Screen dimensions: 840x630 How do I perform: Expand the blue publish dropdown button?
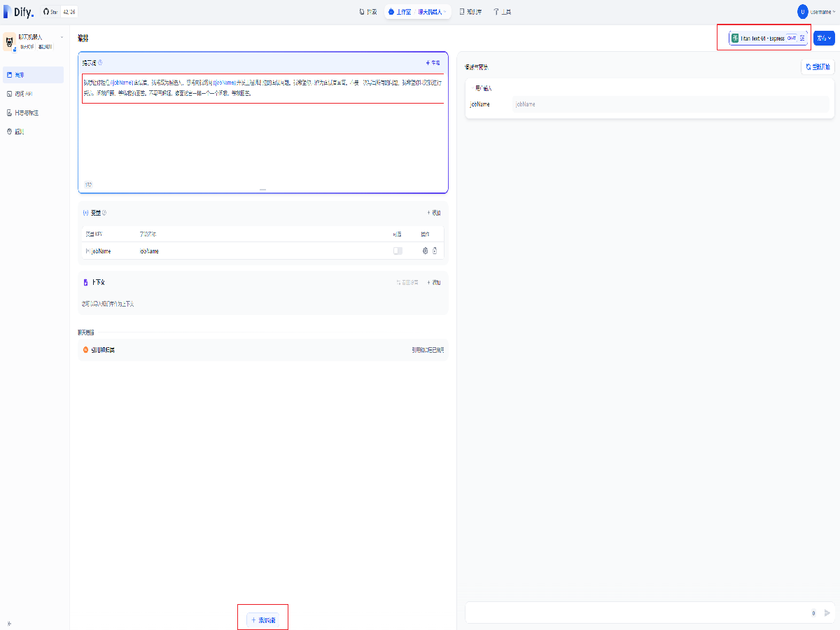pyautogui.click(x=824, y=38)
